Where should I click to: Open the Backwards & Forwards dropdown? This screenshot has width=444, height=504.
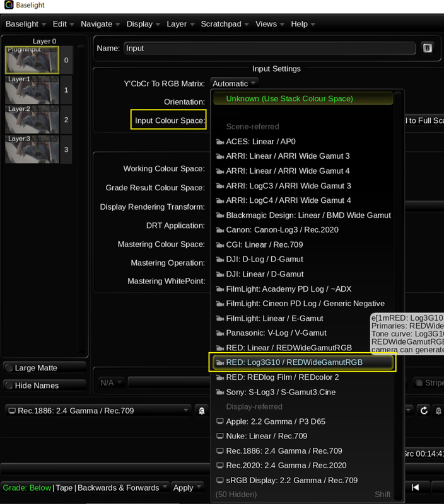[x=122, y=488]
